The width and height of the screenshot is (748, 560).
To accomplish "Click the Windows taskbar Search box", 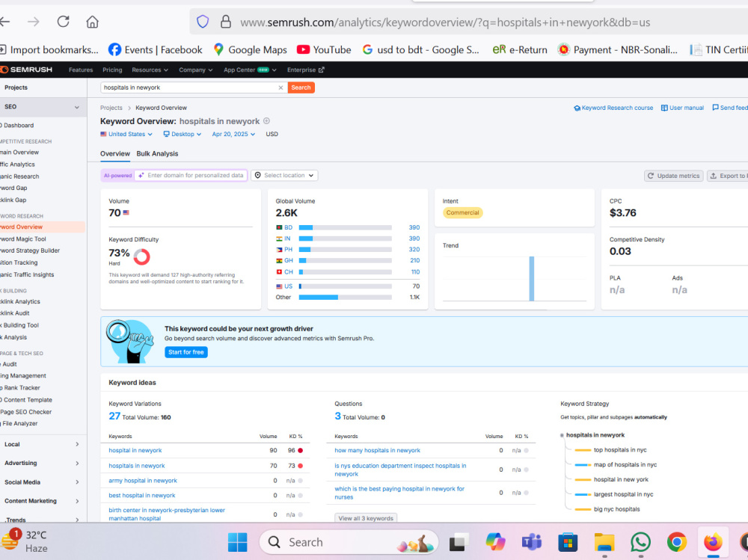I will [x=349, y=542].
